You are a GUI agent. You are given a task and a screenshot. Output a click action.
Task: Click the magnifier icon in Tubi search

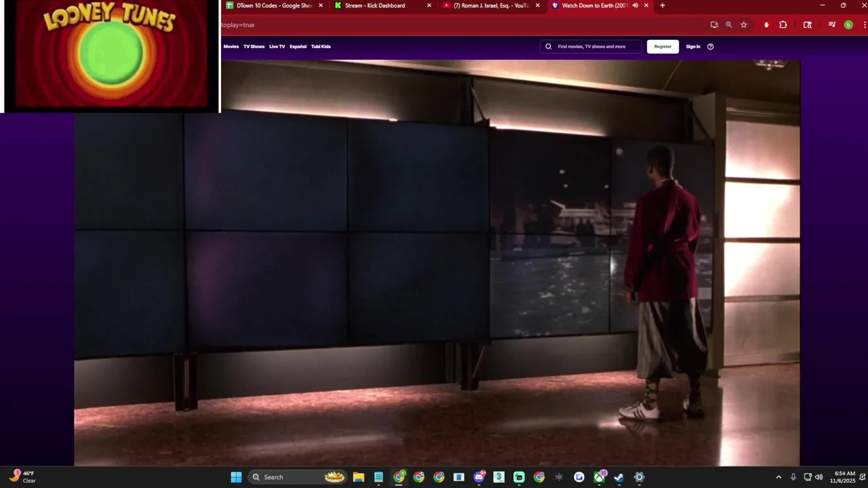(x=549, y=47)
